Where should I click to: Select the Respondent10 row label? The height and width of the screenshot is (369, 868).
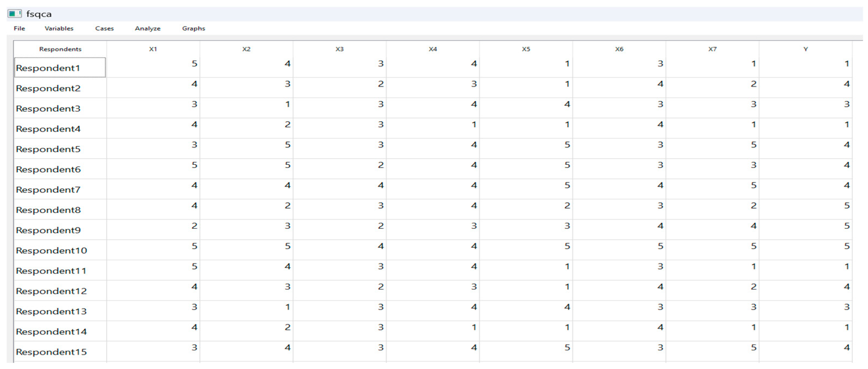click(60, 250)
